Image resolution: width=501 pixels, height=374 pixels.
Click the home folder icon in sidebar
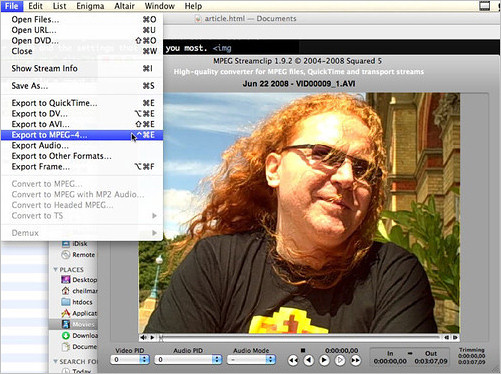tap(66, 291)
